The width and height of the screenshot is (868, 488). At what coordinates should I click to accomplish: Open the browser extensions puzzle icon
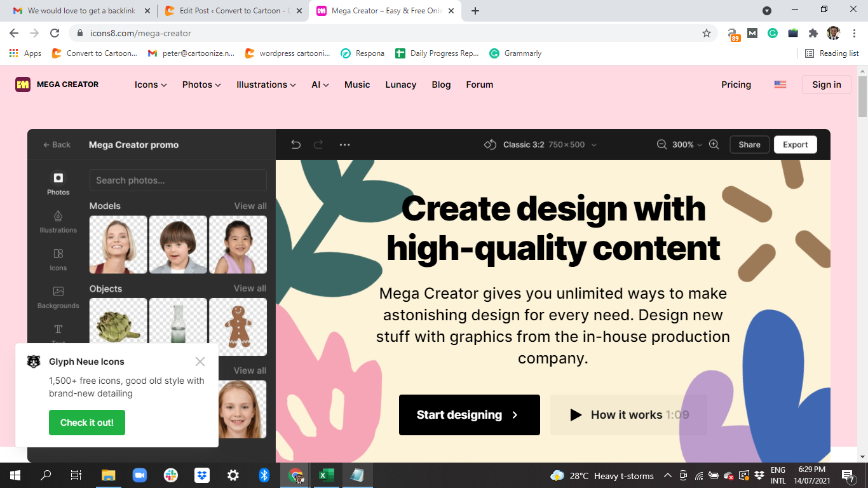point(813,33)
